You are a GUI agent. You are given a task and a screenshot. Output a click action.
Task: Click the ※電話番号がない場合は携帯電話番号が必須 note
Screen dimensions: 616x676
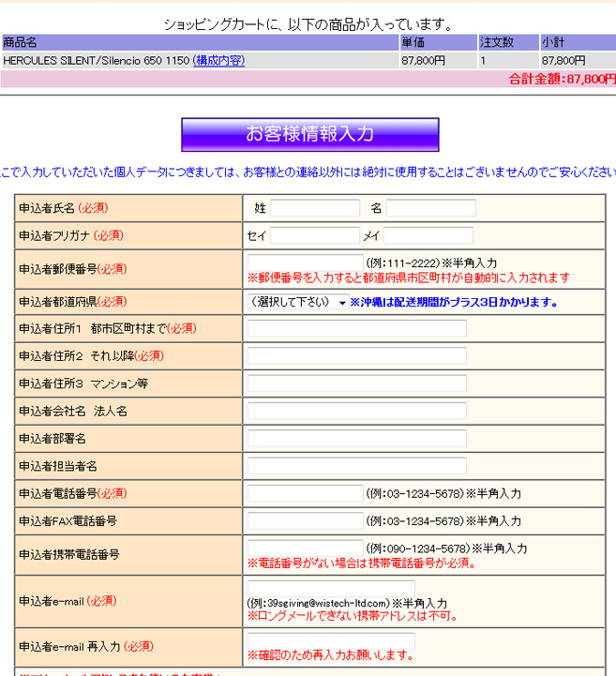pos(362,563)
